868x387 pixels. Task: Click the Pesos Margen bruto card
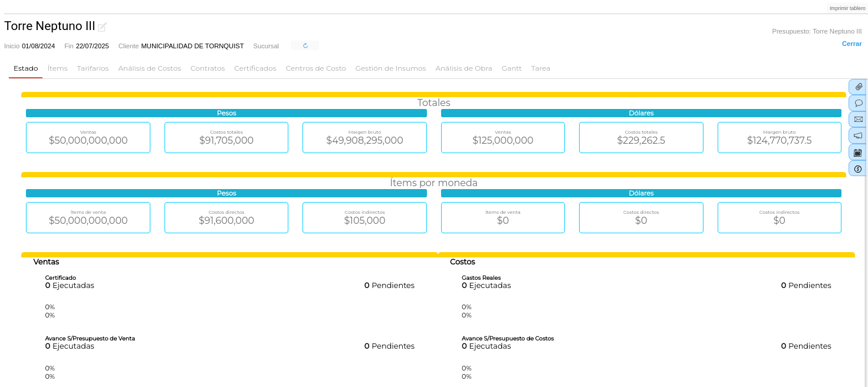tap(364, 137)
